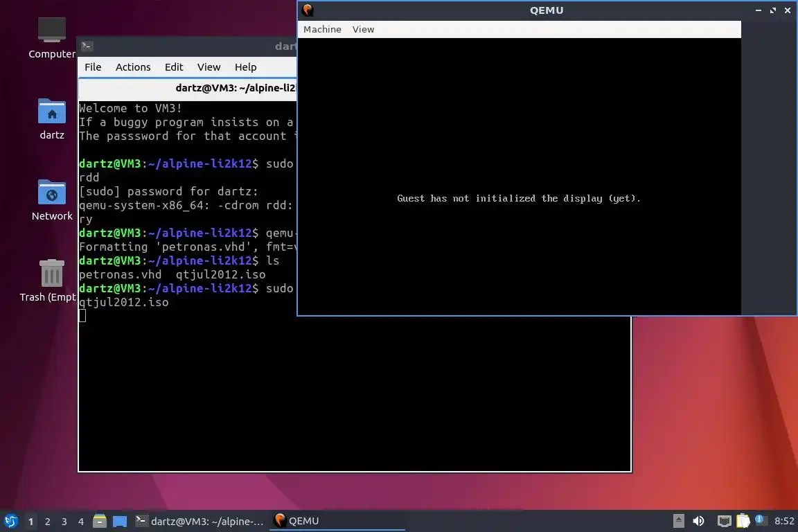Open the terminal View menu
This screenshot has width=798, height=532.
point(209,67)
